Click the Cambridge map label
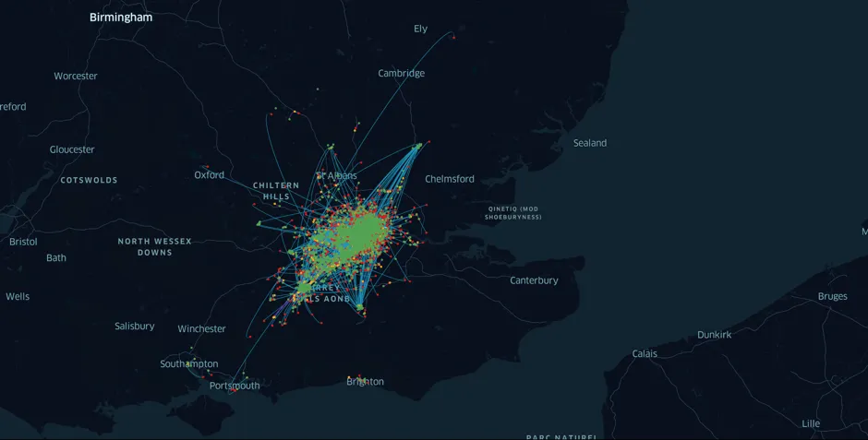Image resolution: width=868 pixels, height=440 pixels. 402,73
